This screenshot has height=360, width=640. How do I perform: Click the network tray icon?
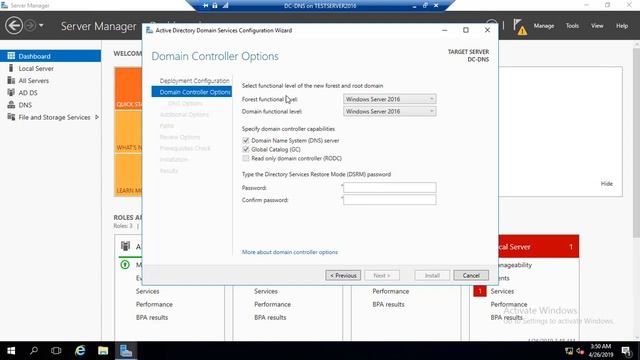(x=569, y=351)
